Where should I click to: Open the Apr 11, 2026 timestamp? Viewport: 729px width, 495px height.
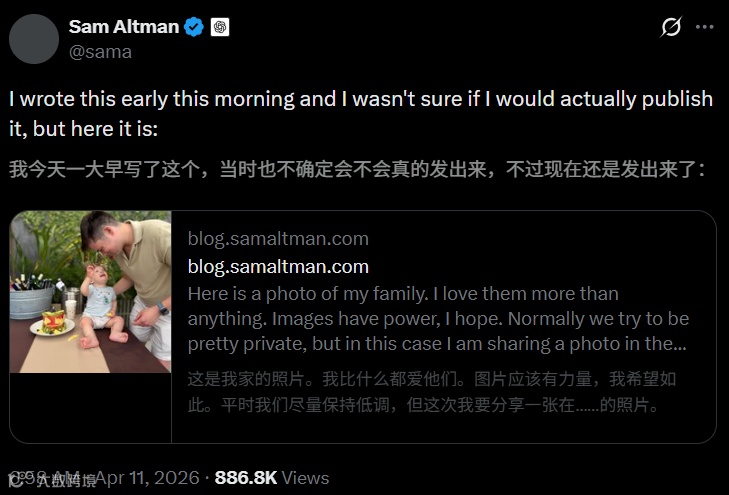[x=146, y=478]
